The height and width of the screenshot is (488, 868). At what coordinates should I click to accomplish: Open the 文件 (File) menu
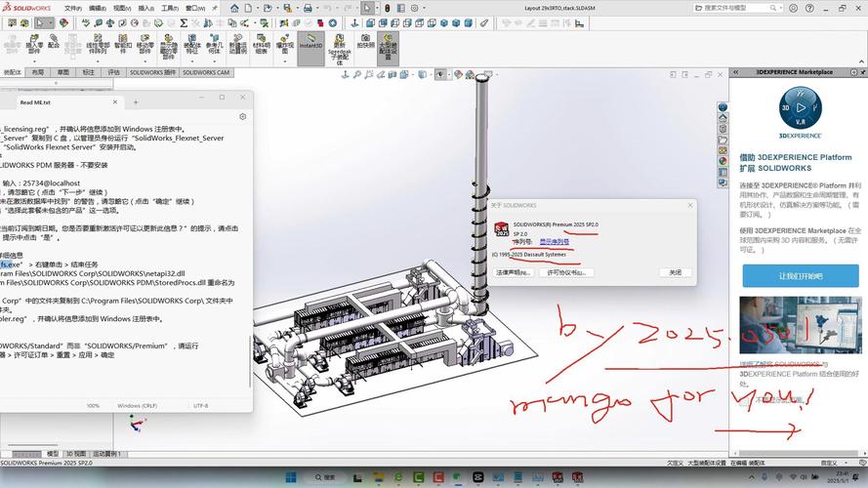[72, 9]
